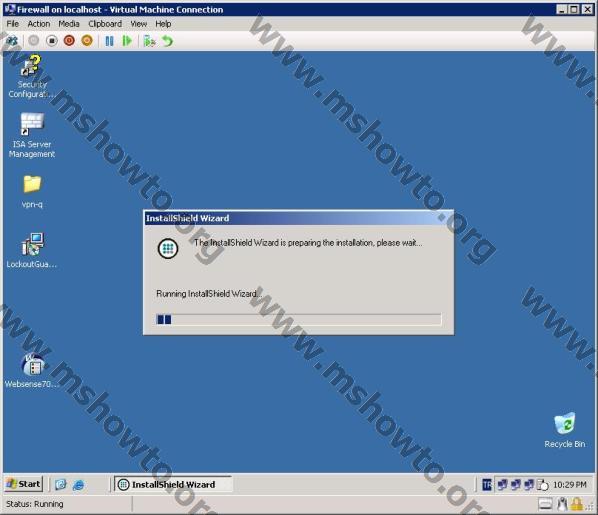Screen dimensions: 598x515
Task: Shut down the VM with the red power icon
Action: [x=69, y=40]
